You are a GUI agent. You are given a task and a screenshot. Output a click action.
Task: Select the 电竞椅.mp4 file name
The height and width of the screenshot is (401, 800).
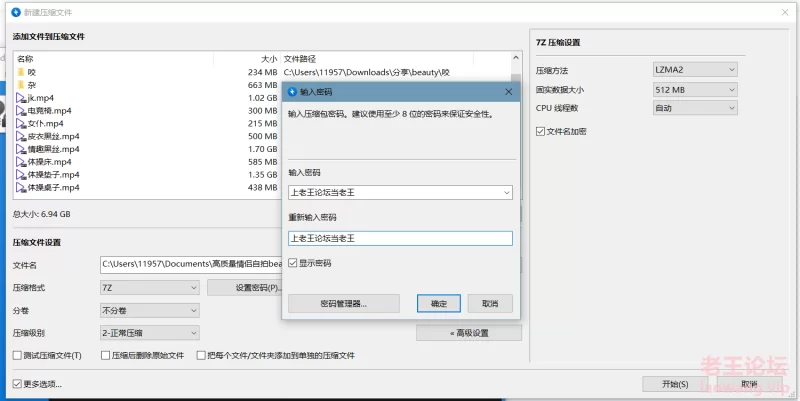[49, 111]
